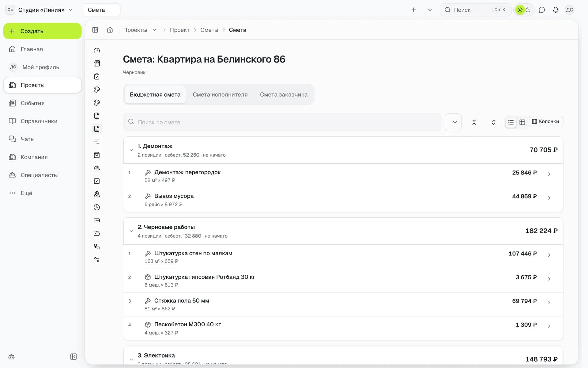
Task: Switch to the Смета заказчика tab
Action: click(284, 94)
